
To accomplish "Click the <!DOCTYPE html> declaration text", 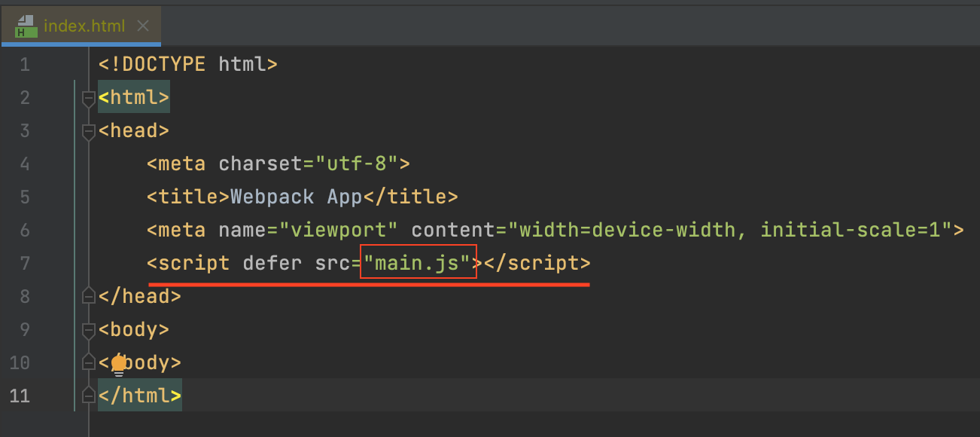I will point(188,64).
